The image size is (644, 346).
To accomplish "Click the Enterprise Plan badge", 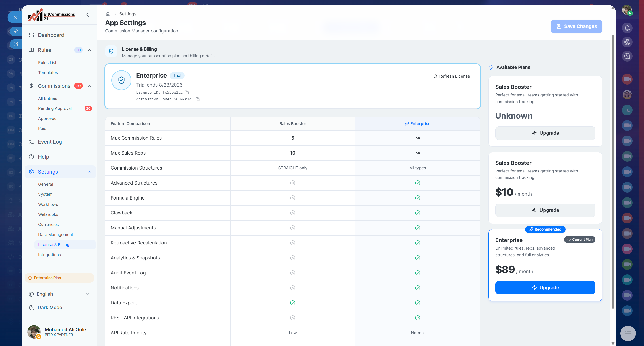I will click(59, 278).
